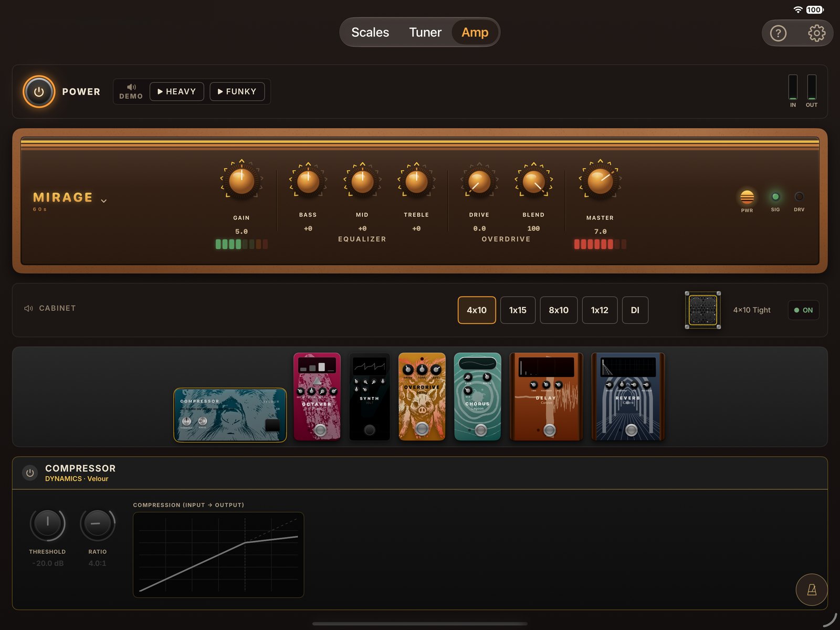
Task: Choose the 1x12 cabinet
Action: (x=600, y=310)
